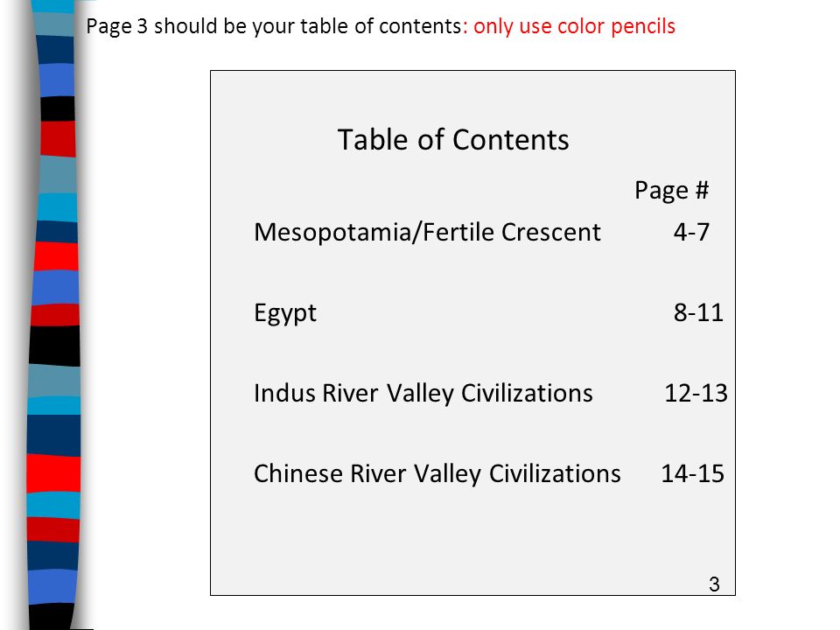
Task: Click the page number 3
Action: (714, 584)
